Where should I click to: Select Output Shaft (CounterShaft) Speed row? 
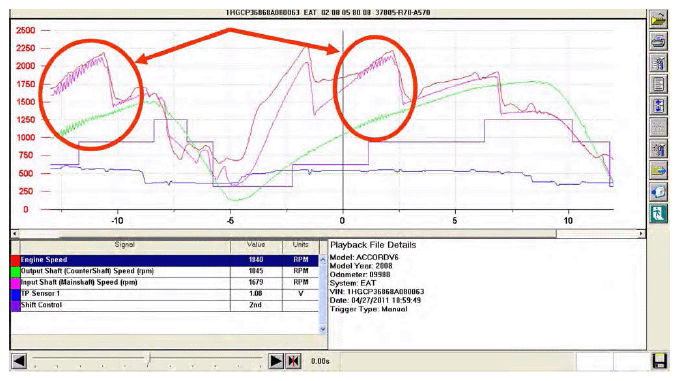pyautogui.click(x=165, y=271)
